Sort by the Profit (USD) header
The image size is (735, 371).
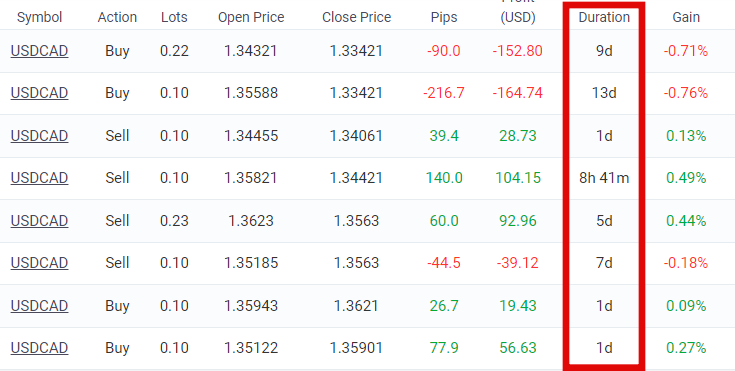(x=518, y=14)
